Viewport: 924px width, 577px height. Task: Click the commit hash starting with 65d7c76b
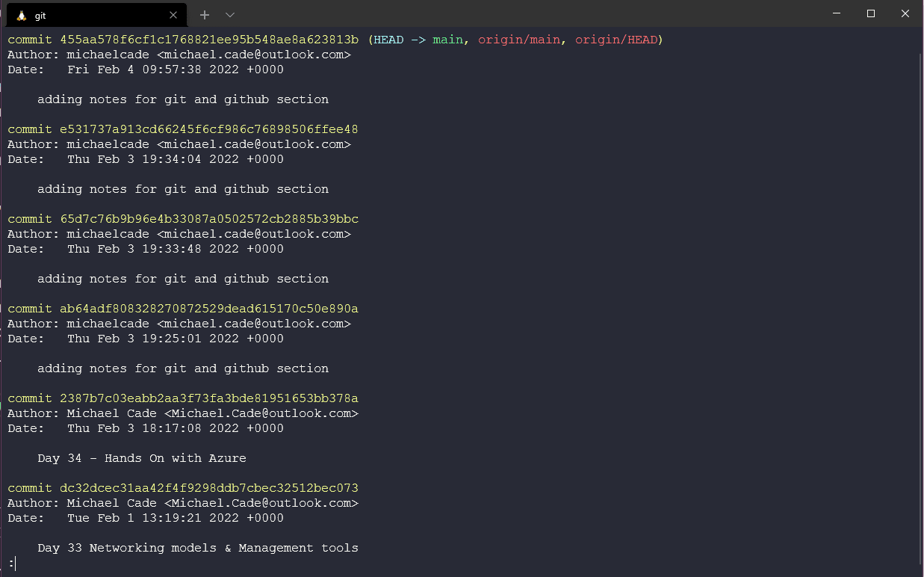209,219
